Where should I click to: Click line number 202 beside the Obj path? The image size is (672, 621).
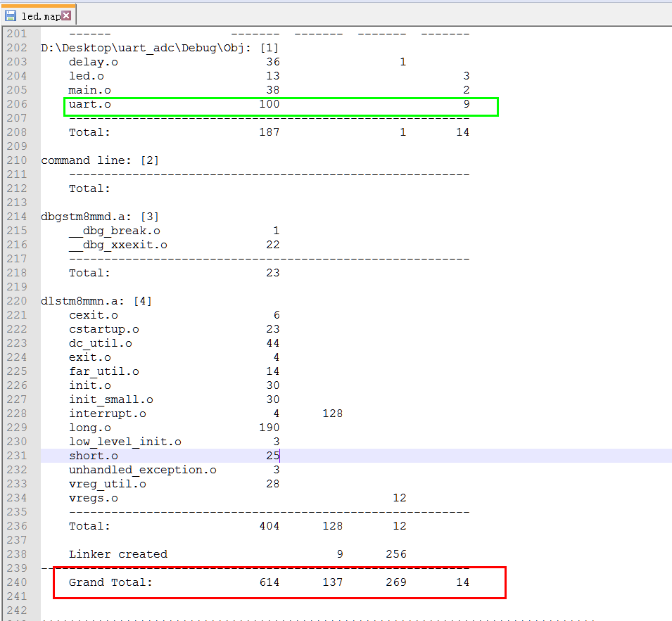coord(20,47)
